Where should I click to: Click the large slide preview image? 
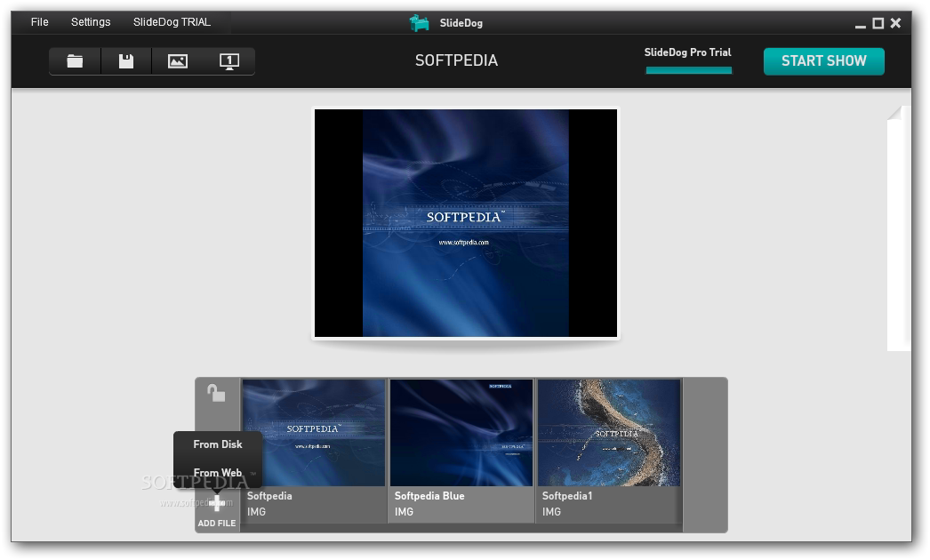(x=466, y=223)
